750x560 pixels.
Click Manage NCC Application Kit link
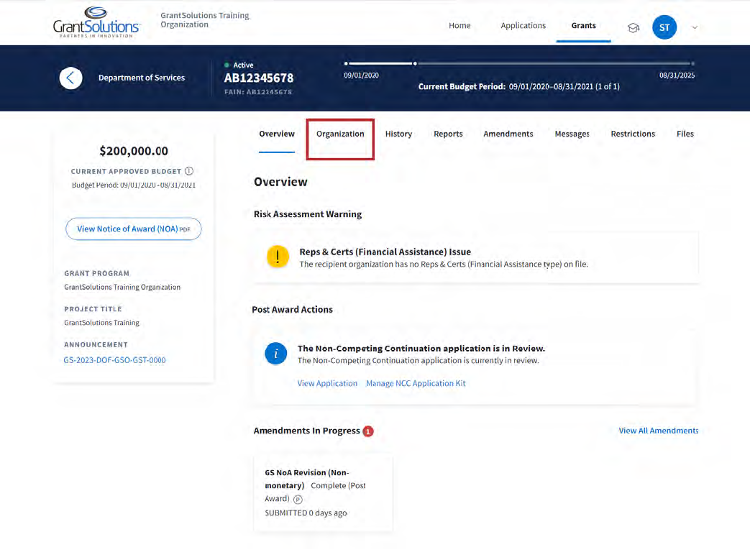coord(416,383)
